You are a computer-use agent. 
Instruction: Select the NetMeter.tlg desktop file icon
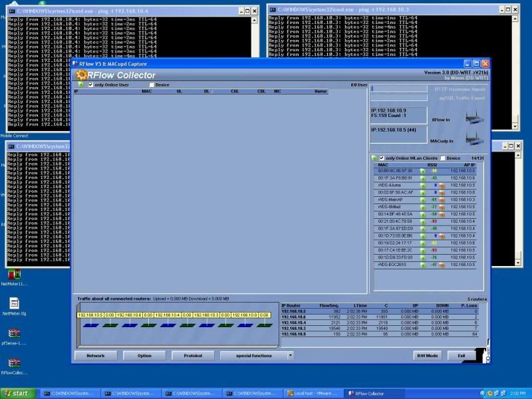tap(14, 303)
